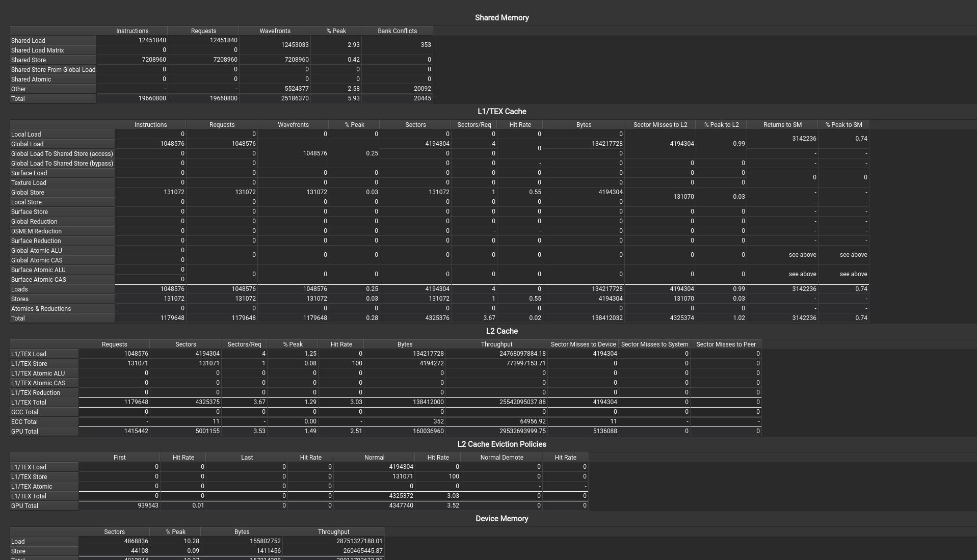
Task: Click the % Peak to L2 column header
Action: [721, 125]
